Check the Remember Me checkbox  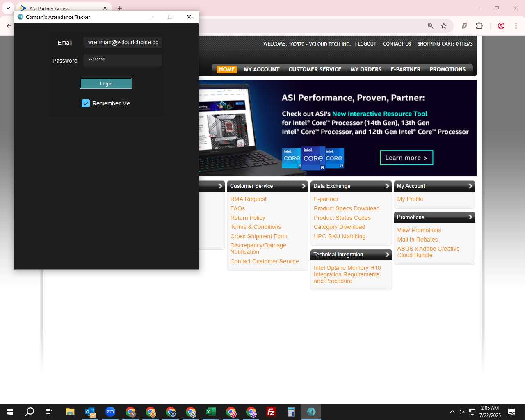(x=86, y=103)
